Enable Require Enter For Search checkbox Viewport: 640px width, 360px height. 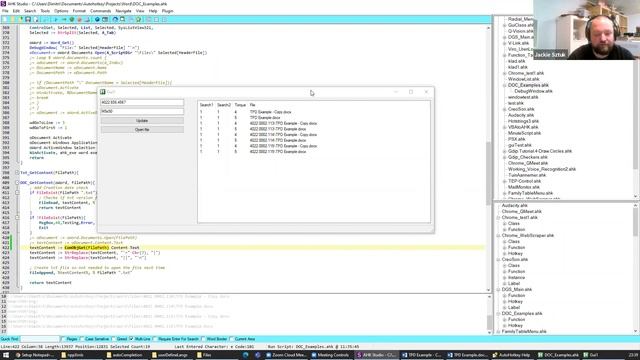tap(155, 339)
